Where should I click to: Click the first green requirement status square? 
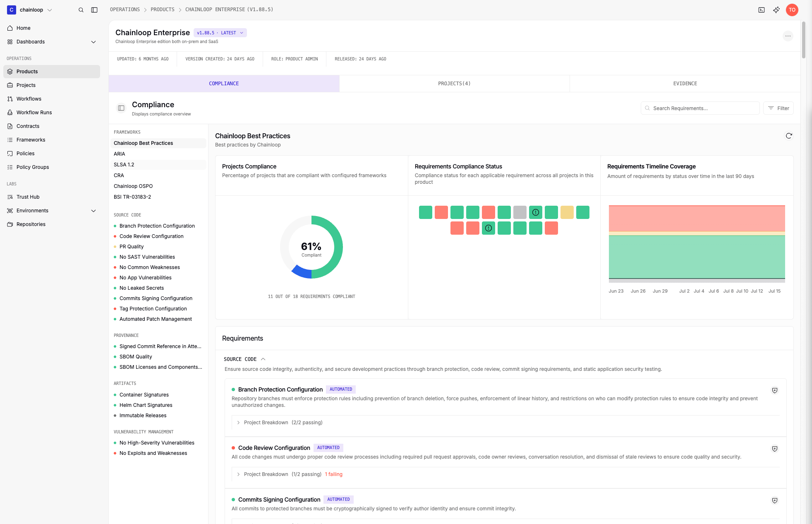tap(426, 212)
